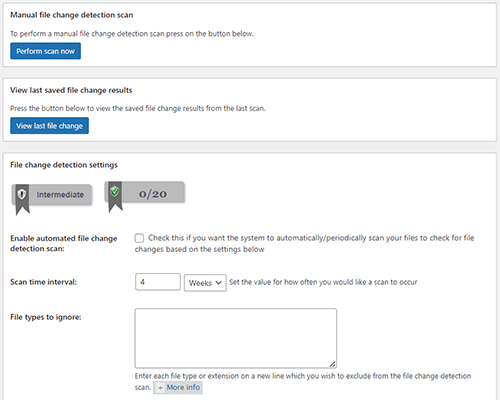Click the View last file change button
The image size is (500, 400).
coord(49,126)
